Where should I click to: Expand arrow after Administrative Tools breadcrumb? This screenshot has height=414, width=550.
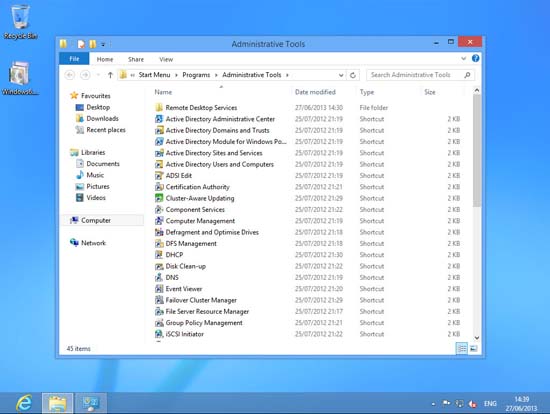(287, 75)
